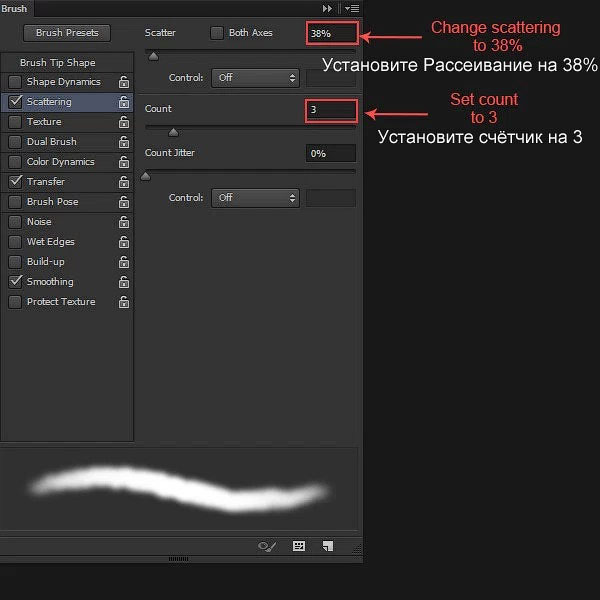Enable the Dual Brush checkbox
The height and width of the screenshot is (600, 600).
click(x=15, y=142)
